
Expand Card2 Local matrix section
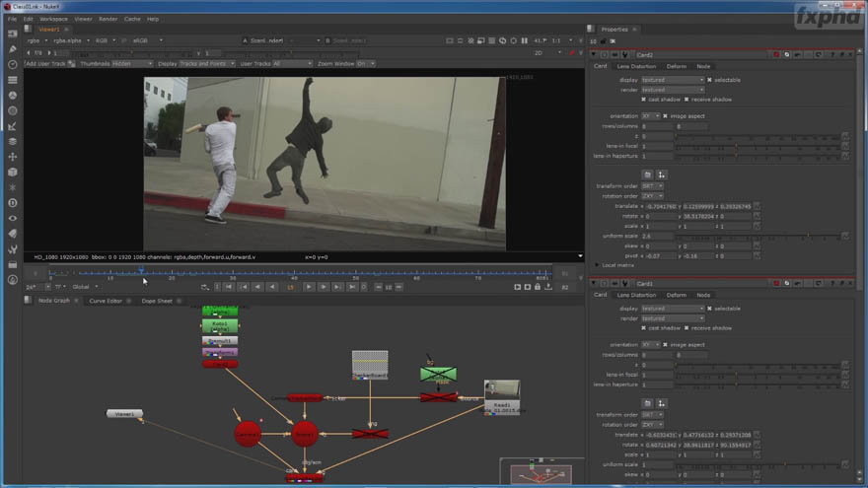pyautogui.click(x=597, y=265)
